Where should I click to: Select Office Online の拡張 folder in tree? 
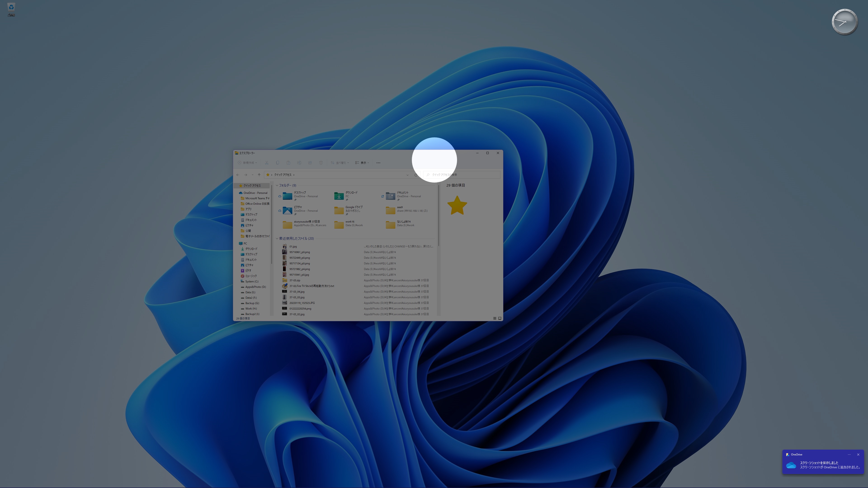255,204
